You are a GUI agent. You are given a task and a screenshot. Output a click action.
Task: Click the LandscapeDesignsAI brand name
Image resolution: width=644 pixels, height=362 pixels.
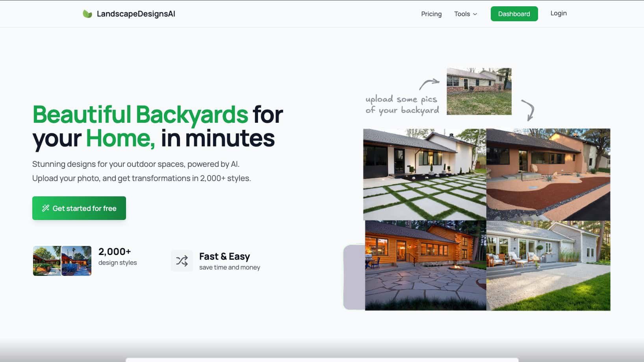click(x=135, y=14)
